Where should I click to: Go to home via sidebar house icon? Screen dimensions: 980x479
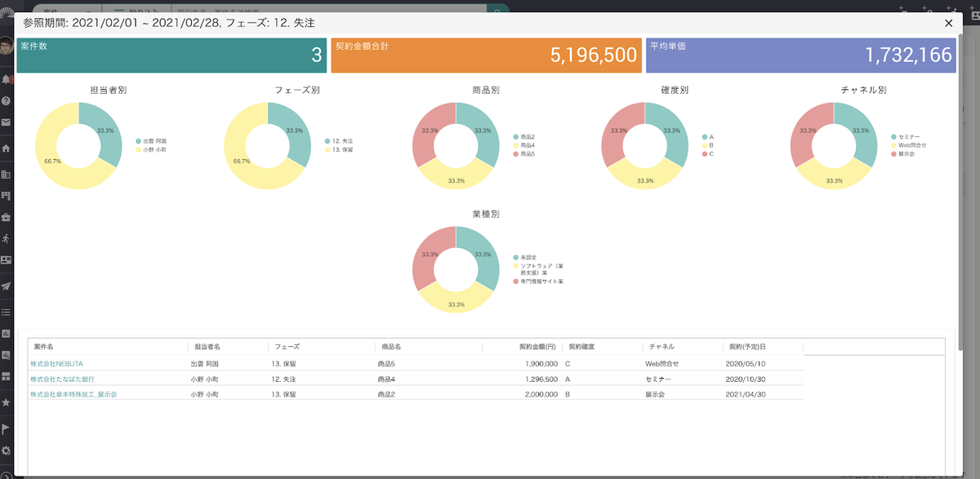tap(6, 149)
